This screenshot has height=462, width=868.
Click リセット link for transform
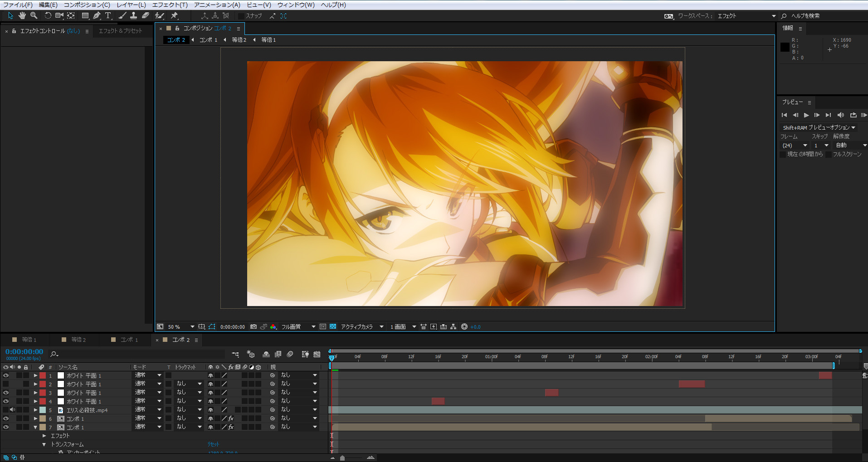(x=213, y=444)
